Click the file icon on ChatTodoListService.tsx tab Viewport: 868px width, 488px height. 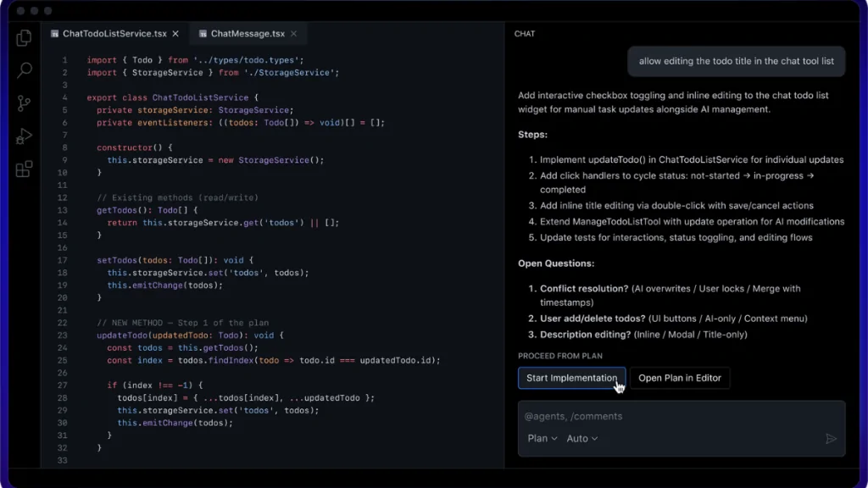click(x=55, y=34)
